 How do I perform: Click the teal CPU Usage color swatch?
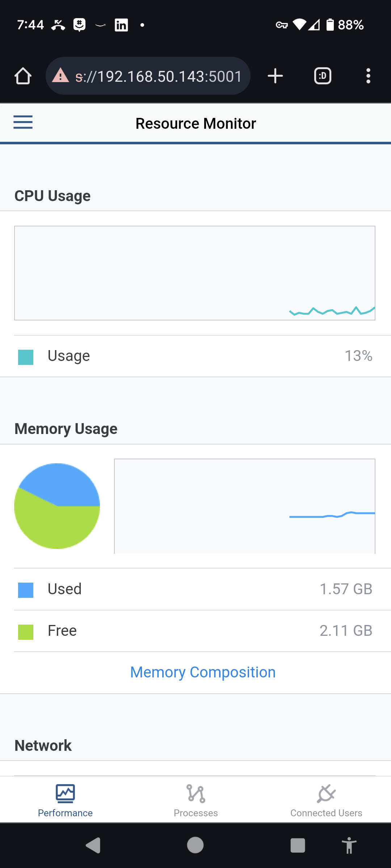point(26,357)
